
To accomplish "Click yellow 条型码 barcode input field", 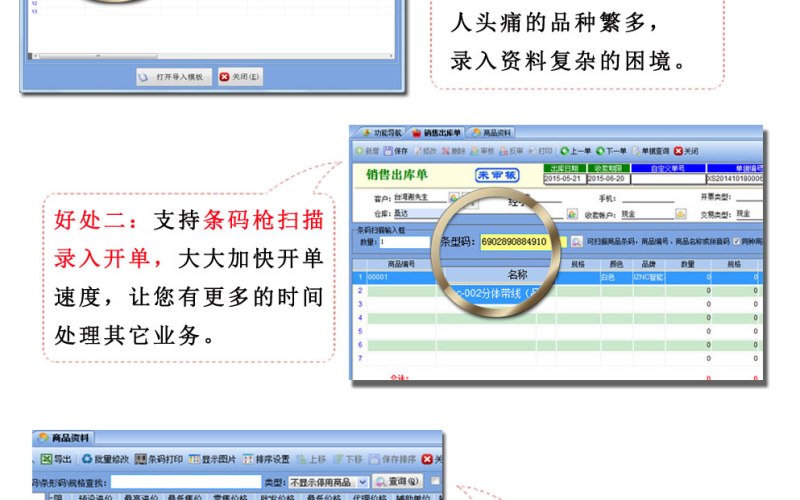I will [x=523, y=241].
